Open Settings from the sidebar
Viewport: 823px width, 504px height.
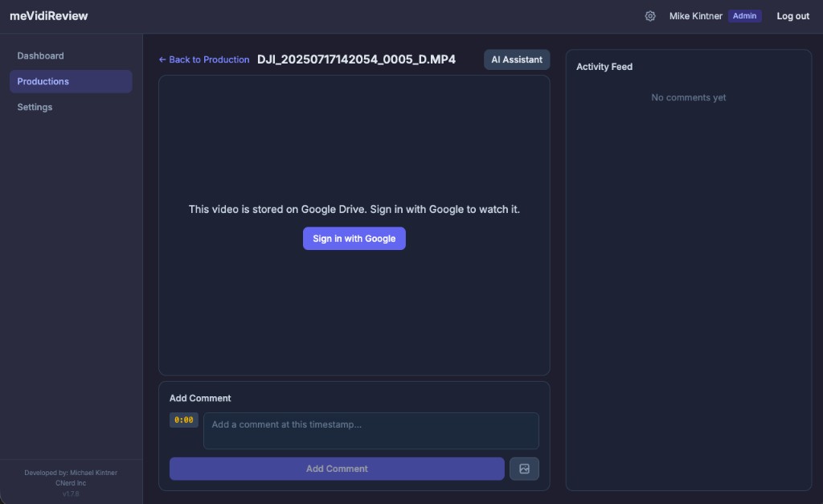tap(35, 107)
